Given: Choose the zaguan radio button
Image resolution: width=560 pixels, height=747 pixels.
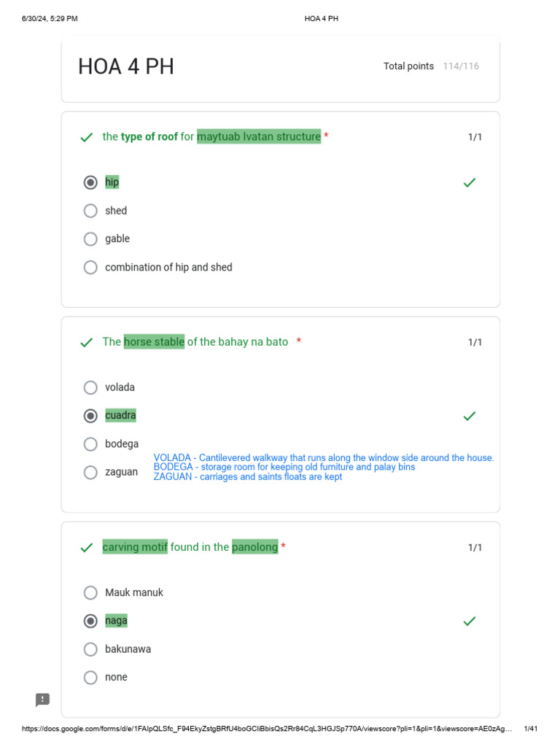Looking at the screenshot, I should 90,472.
